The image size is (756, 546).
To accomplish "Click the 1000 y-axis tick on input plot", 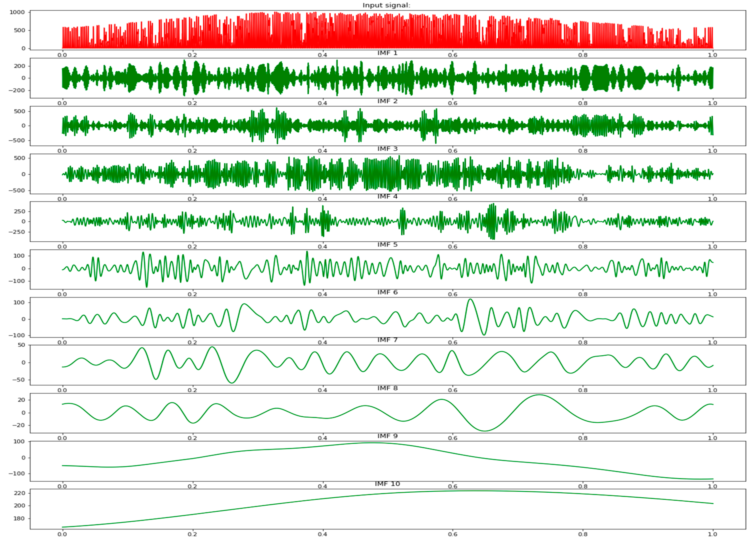I will (17, 12).
